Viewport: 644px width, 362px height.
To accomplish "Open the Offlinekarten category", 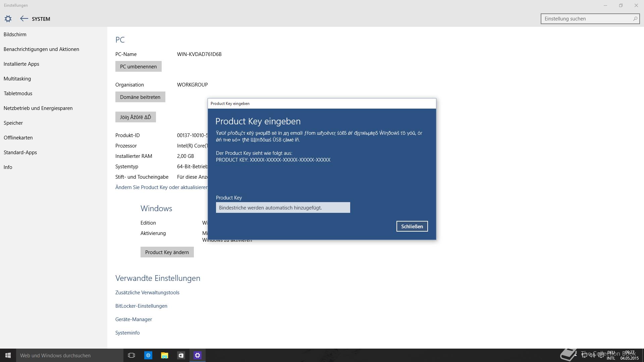I will (18, 138).
